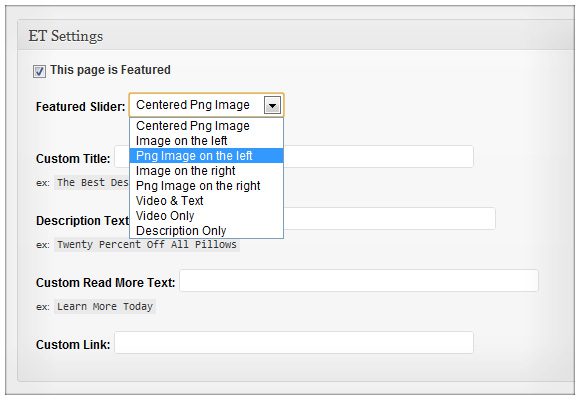
Task: Uncheck the This page is Featured checkbox
Action: [39, 71]
